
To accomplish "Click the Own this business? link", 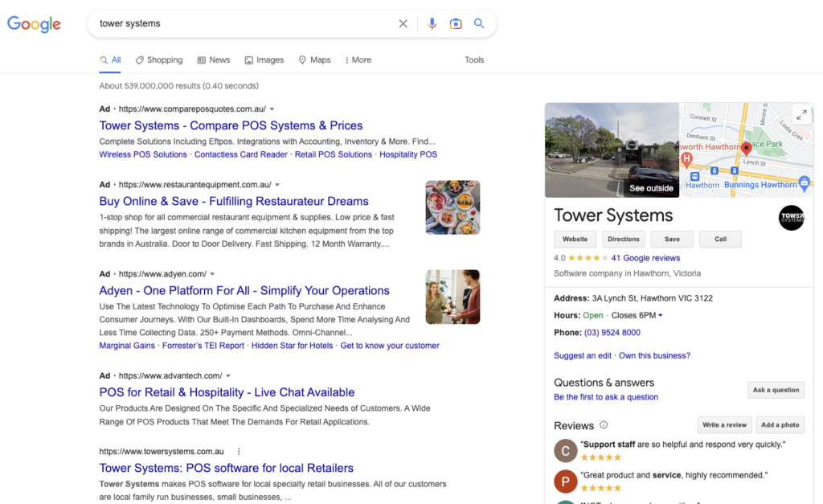I will click(x=654, y=356).
